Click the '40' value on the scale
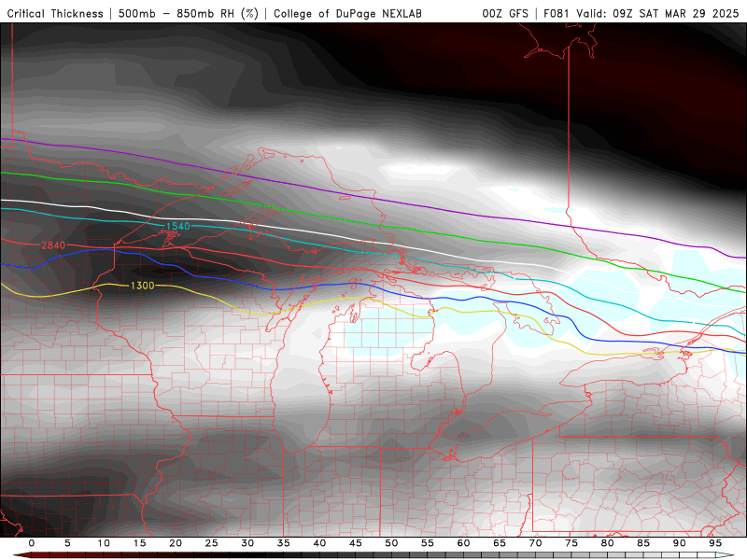Viewport: 747px width, 560px height. pyautogui.click(x=319, y=543)
